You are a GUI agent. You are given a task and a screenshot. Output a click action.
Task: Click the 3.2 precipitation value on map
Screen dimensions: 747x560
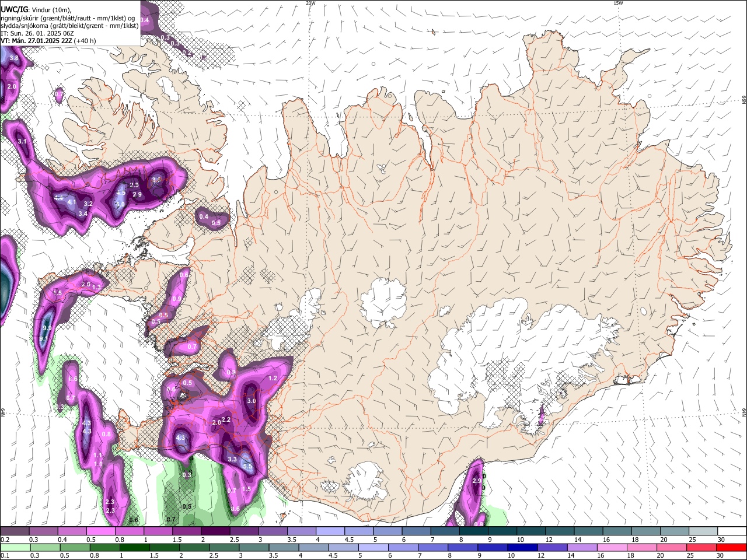[x=88, y=204]
